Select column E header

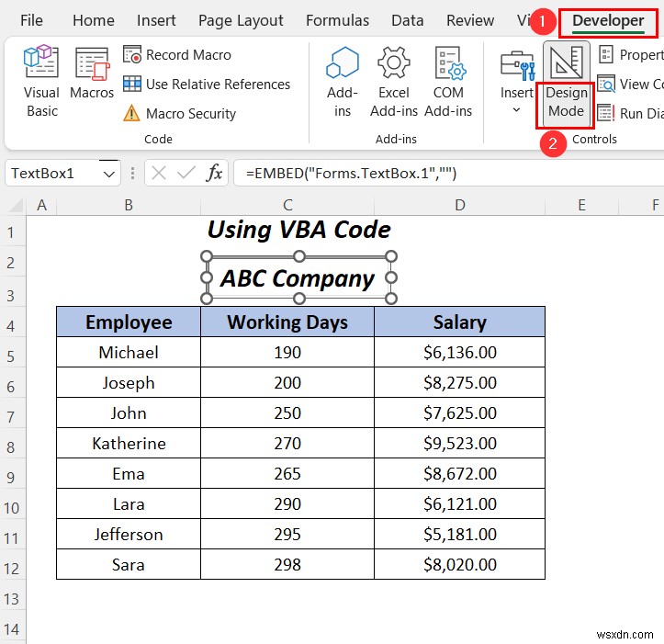click(582, 206)
